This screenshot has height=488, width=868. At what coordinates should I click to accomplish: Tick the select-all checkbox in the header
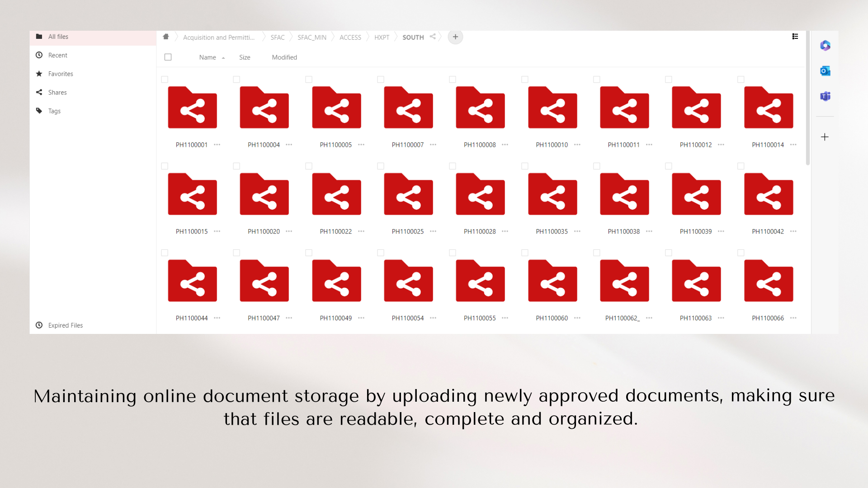168,57
